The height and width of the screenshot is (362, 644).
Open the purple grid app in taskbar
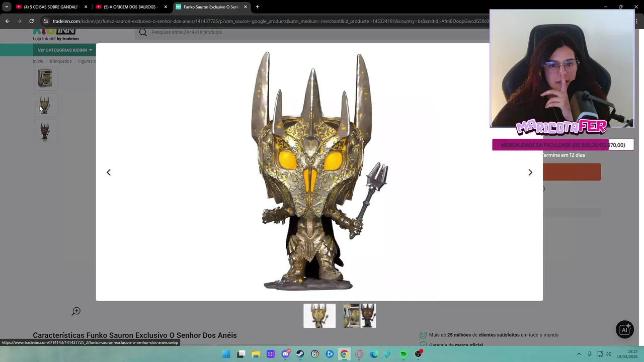tap(271, 354)
